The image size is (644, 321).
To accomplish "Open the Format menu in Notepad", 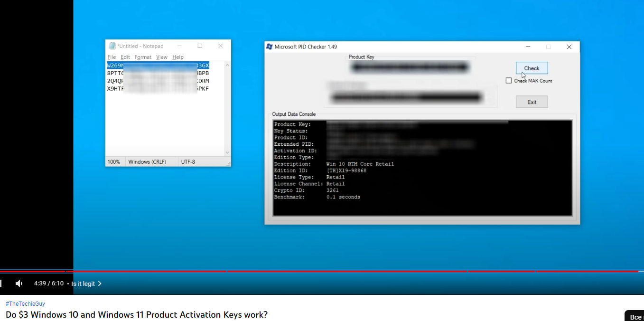I will click(x=143, y=57).
